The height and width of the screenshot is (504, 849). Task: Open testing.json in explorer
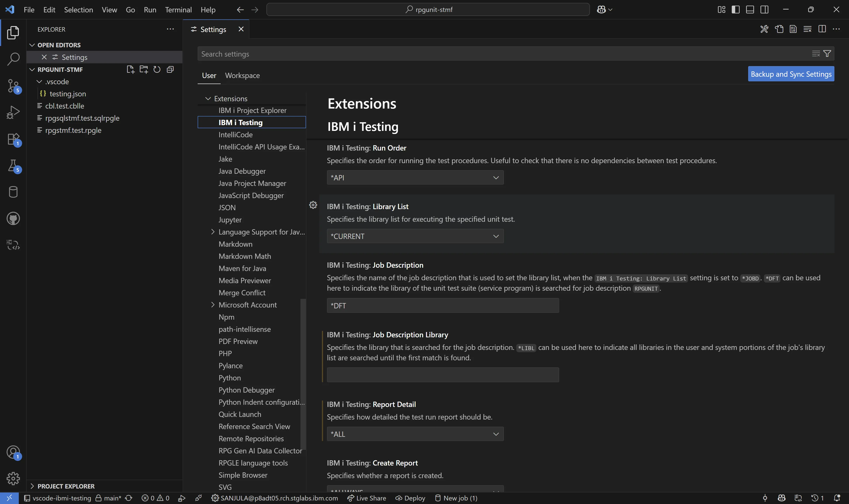[105, 94]
